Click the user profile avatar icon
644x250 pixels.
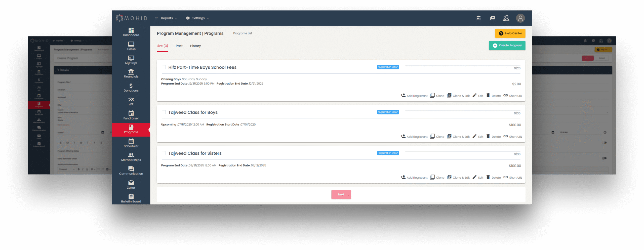(x=520, y=18)
